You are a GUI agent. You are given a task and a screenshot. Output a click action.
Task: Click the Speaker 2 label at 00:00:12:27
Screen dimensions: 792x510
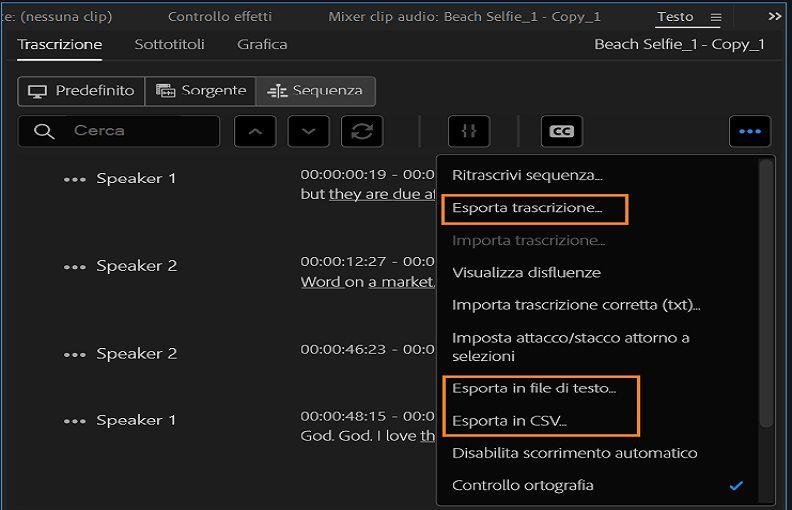(136, 266)
